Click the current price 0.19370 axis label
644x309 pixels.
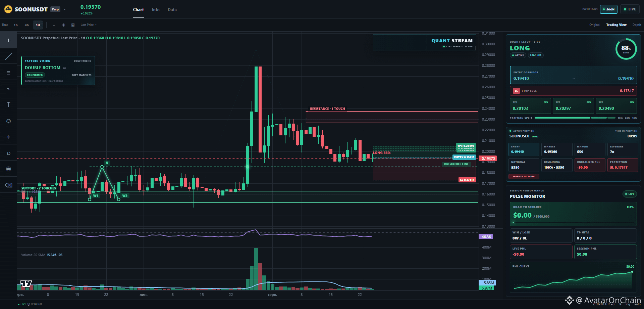pyautogui.click(x=488, y=159)
